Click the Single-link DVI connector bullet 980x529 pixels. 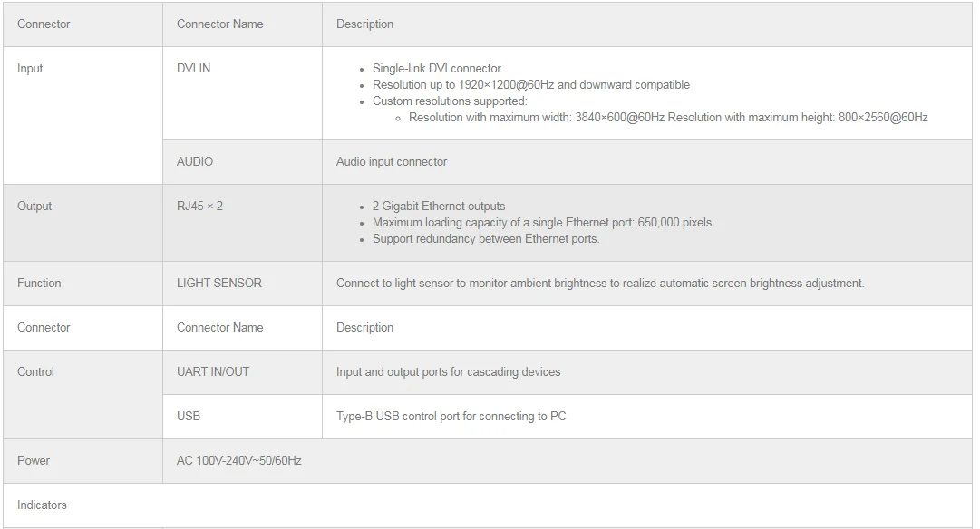(436, 69)
